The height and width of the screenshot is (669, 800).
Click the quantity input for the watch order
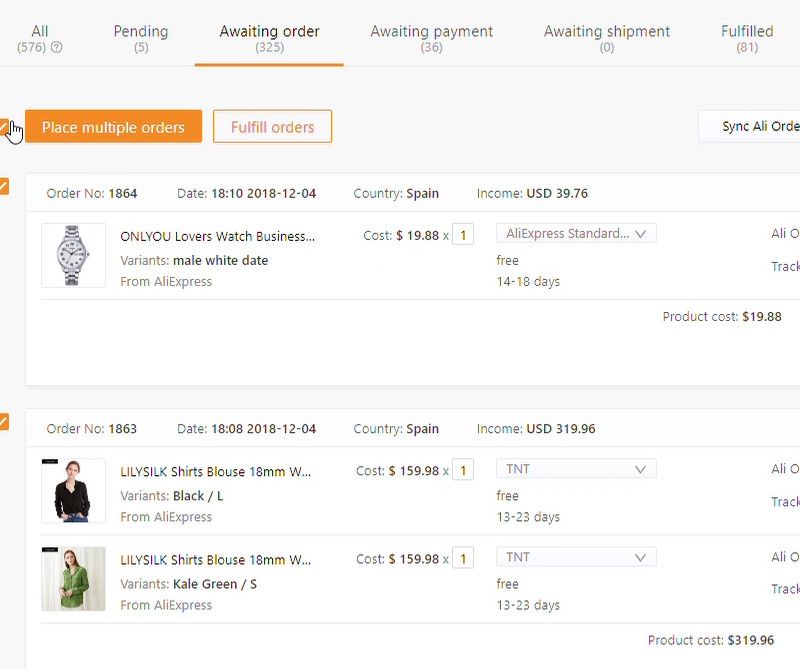click(463, 233)
